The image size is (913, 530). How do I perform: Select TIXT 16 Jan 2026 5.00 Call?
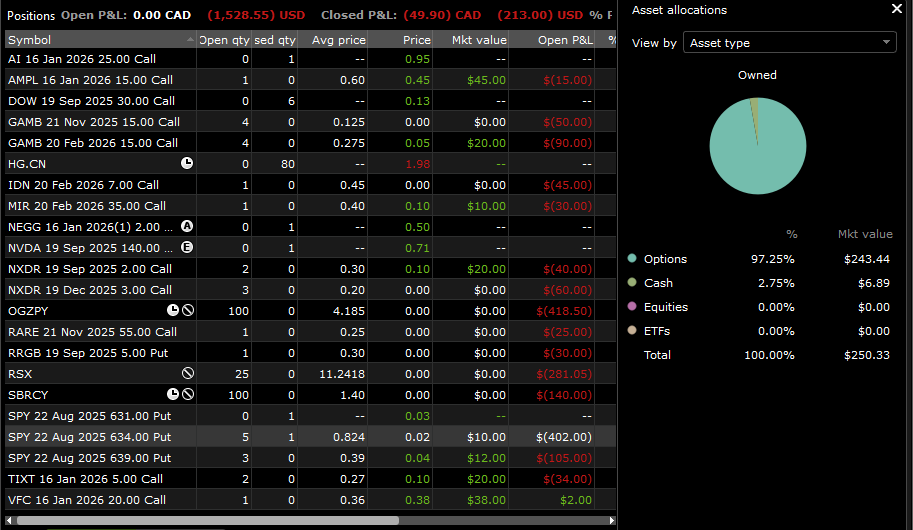point(85,478)
